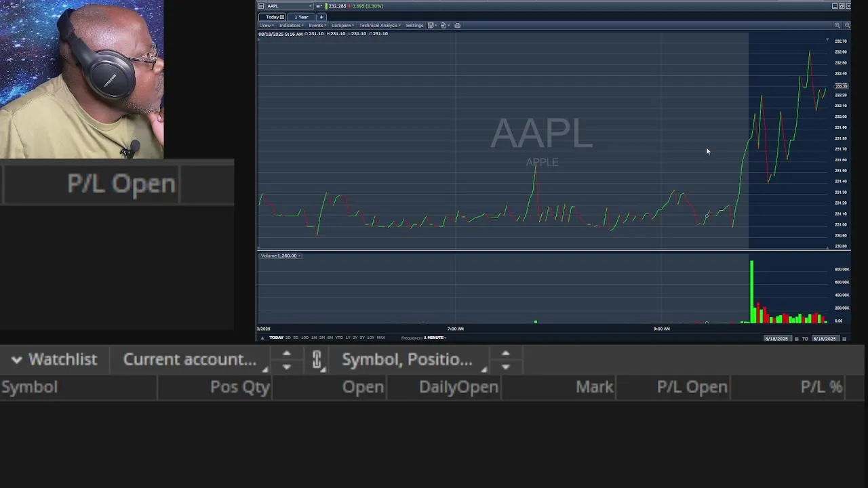Click the stepper arrows next to Current account
The width and height of the screenshot is (868, 488).
point(286,360)
